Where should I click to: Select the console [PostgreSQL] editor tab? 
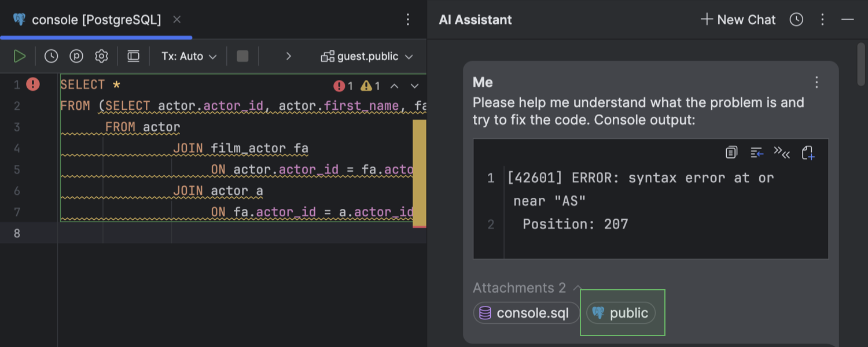pyautogui.click(x=96, y=20)
